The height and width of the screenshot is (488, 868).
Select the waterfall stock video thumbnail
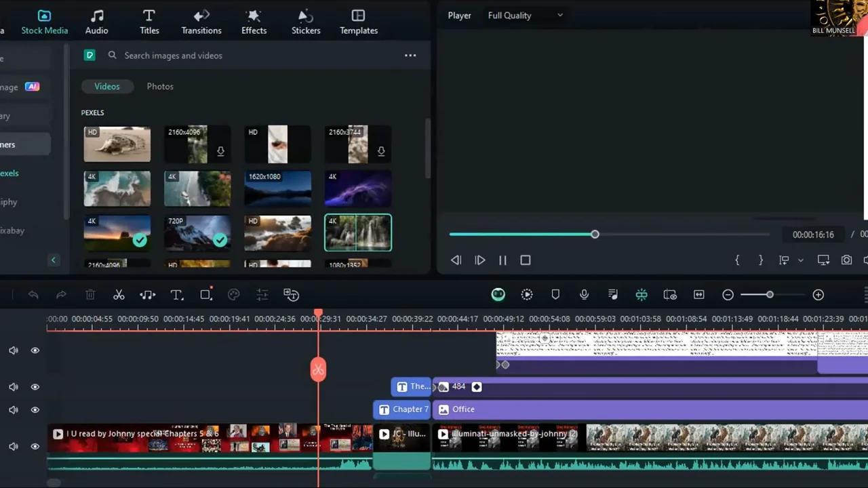pos(357,232)
